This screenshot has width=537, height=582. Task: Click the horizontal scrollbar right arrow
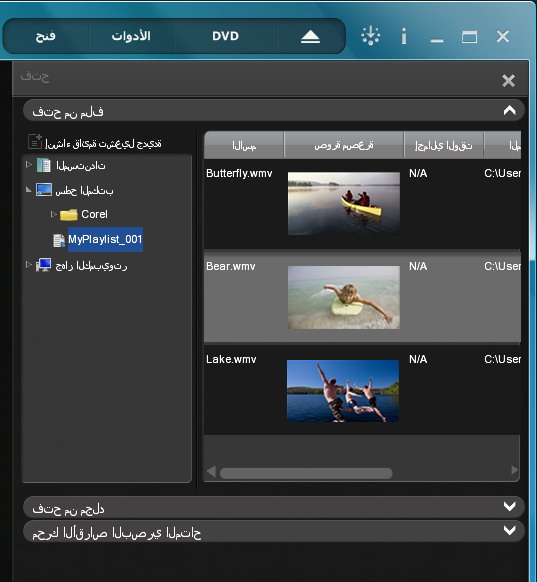(514, 470)
